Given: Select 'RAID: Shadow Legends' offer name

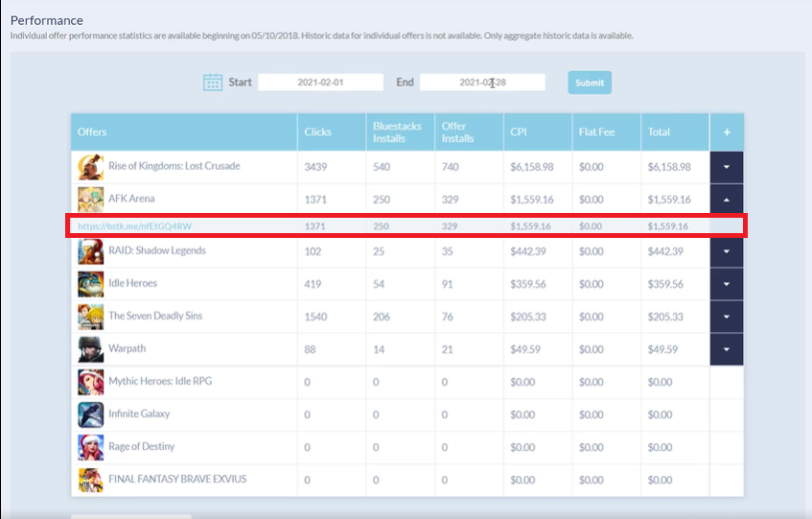Looking at the screenshot, I should [x=157, y=250].
